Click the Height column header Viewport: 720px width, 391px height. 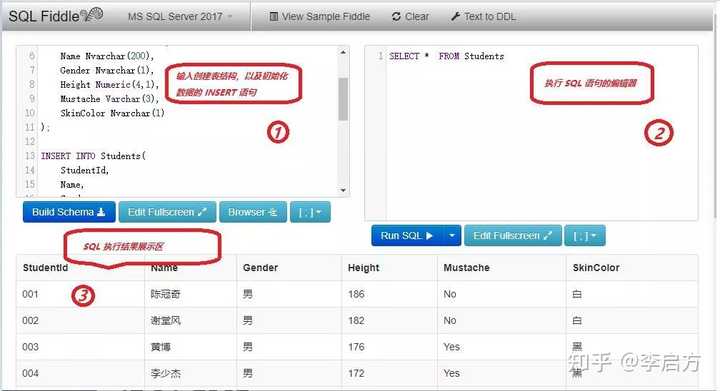point(363,268)
